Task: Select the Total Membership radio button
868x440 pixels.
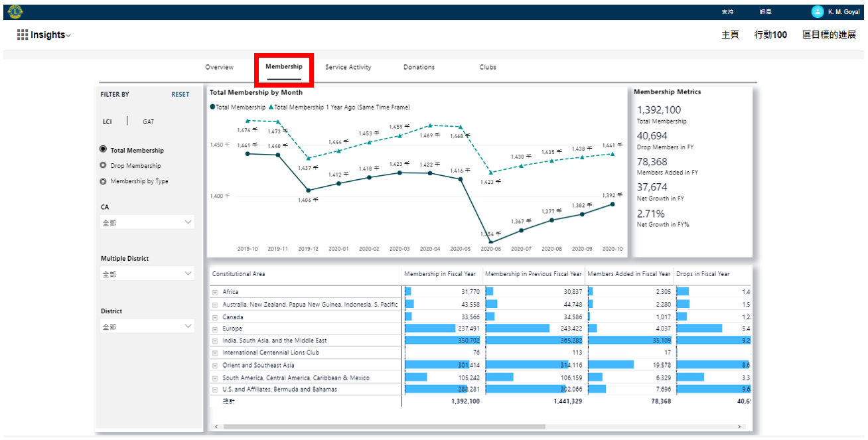Action: point(103,150)
